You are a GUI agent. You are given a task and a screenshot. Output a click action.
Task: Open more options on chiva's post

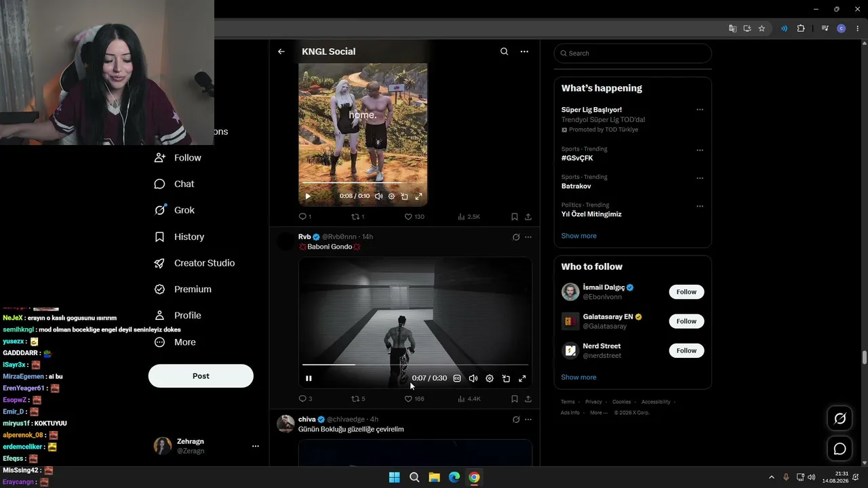point(528,420)
